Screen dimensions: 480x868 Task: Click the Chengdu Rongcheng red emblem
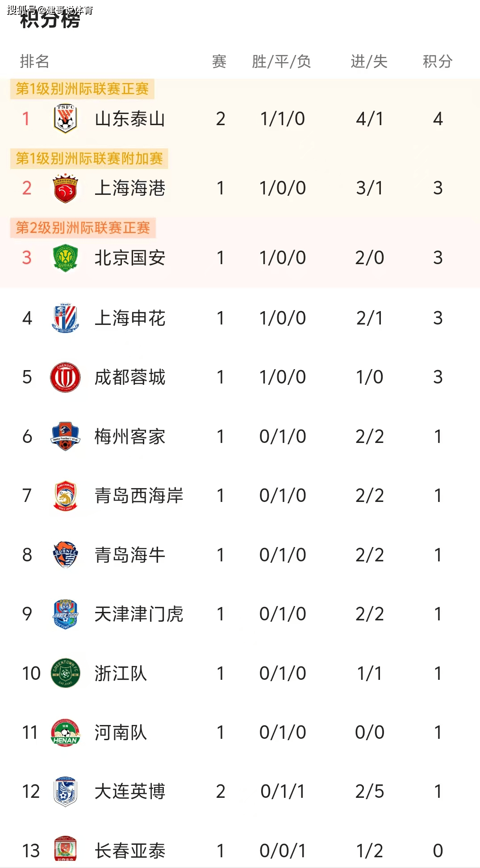click(x=65, y=377)
